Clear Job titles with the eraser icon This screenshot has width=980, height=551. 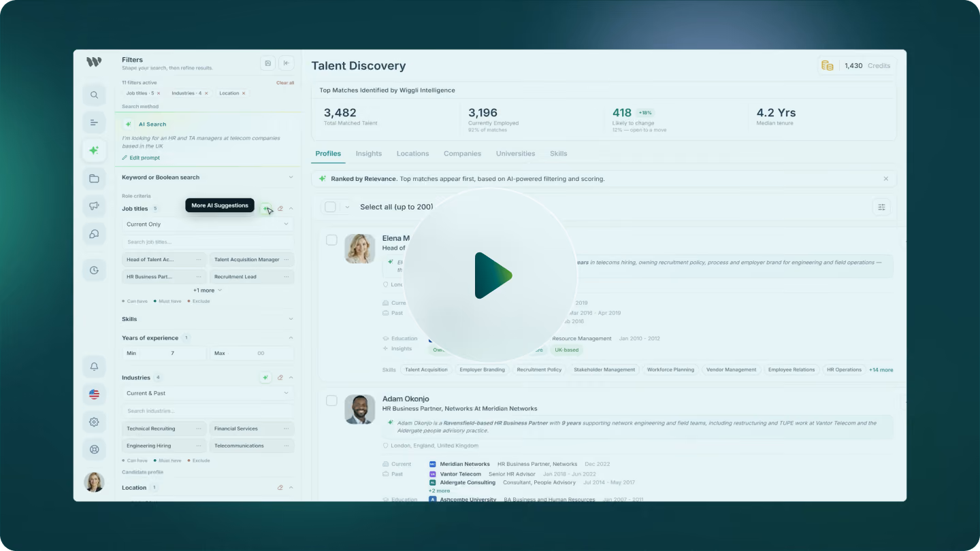pyautogui.click(x=280, y=209)
